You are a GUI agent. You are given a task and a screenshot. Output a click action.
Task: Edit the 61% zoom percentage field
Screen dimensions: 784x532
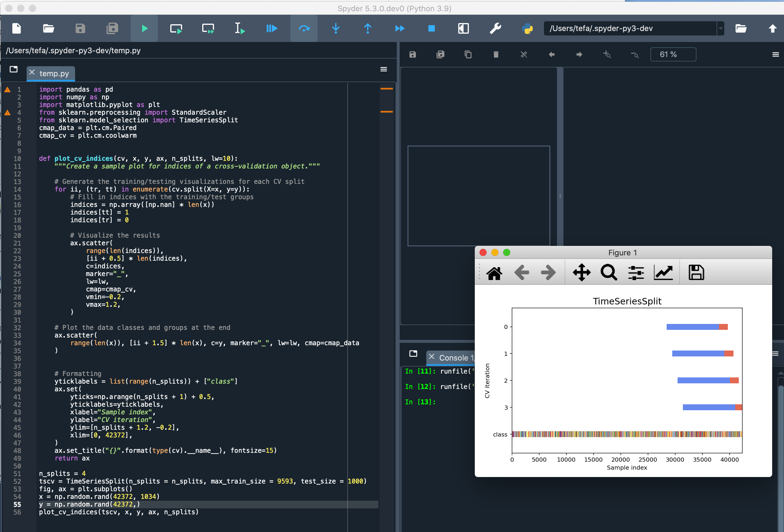coord(673,54)
